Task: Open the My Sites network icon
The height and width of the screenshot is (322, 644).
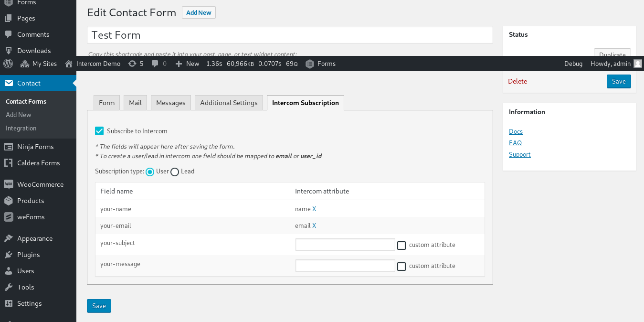Action: click(25, 64)
